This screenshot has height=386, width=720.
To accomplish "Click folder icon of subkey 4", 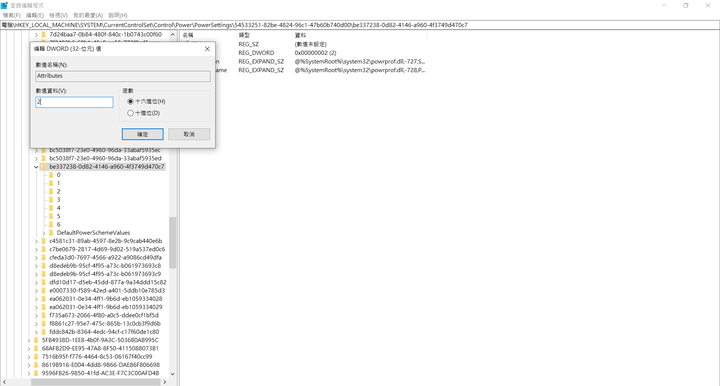I will point(51,208).
